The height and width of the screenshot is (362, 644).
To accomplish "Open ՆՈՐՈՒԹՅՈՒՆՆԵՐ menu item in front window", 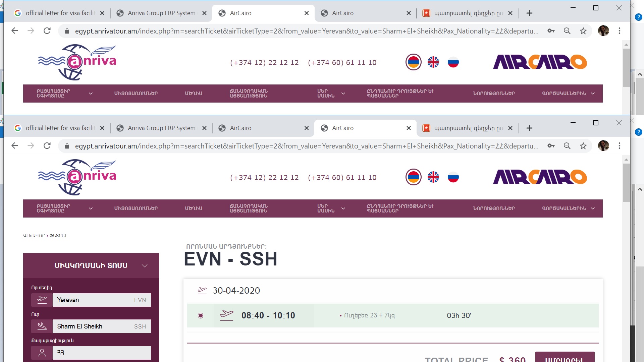I will (x=494, y=208).
